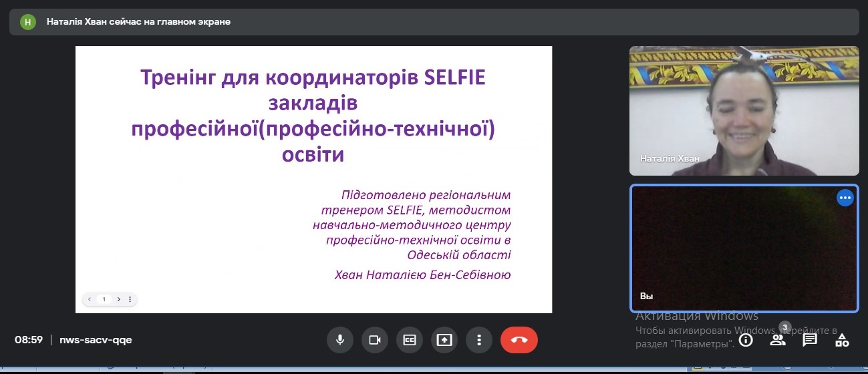Turn on closed captions (CC)
The image size is (868, 374).
pyautogui.click(x=409, y=340)
